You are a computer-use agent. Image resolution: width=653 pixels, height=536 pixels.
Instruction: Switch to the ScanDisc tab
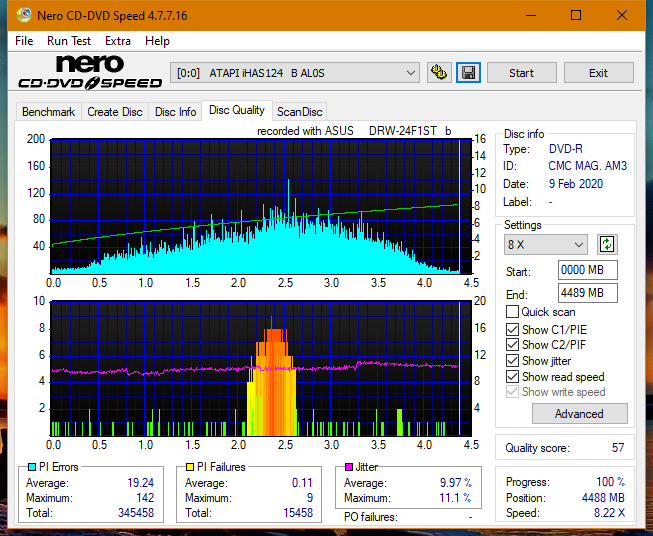[x=299, y=112]
